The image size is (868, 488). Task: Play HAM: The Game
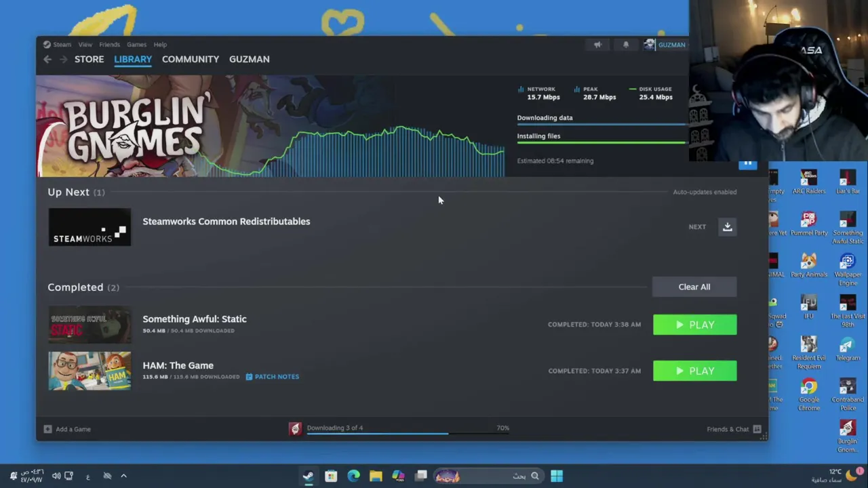pyautogui.click(x=694, y=371)
